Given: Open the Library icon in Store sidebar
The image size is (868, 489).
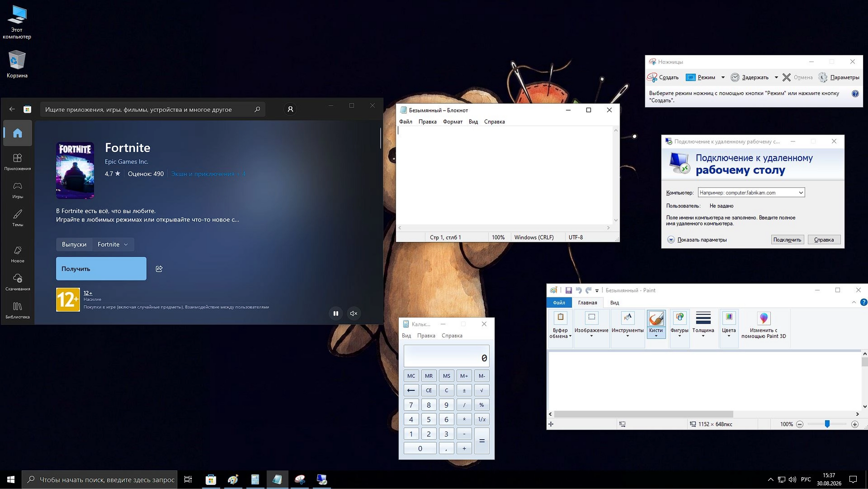Looking at the screenshot, I should tap(18, 311).
